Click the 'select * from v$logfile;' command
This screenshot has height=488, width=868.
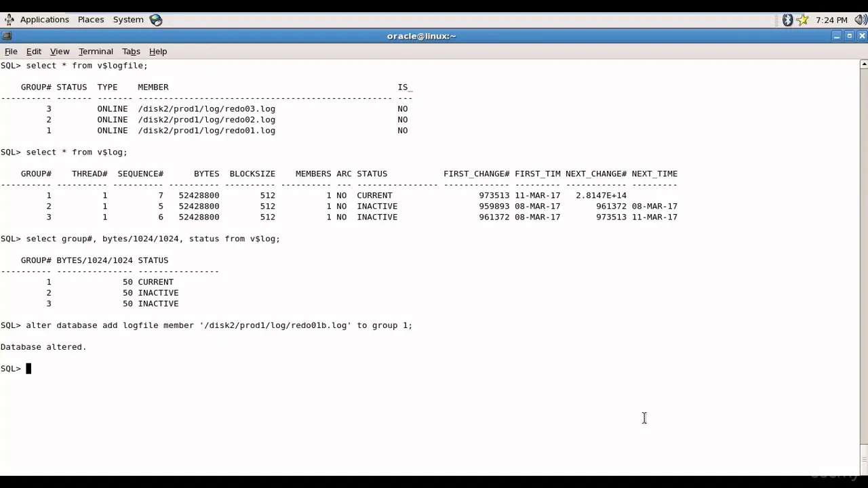(x=87, y=65)
